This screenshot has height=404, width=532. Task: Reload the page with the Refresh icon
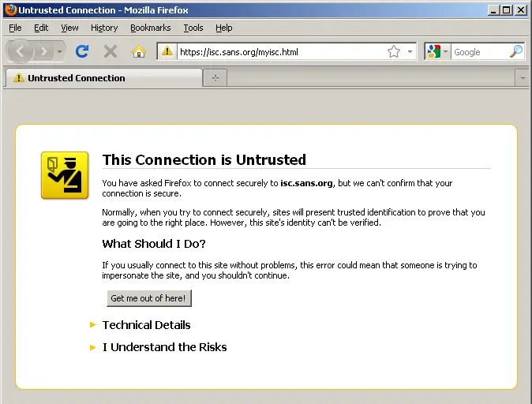82,51
